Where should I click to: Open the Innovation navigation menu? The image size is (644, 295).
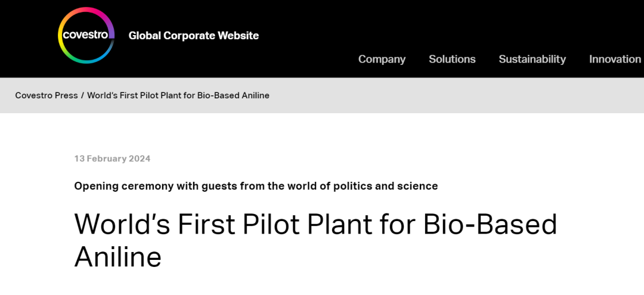click(x=615, y=59)
